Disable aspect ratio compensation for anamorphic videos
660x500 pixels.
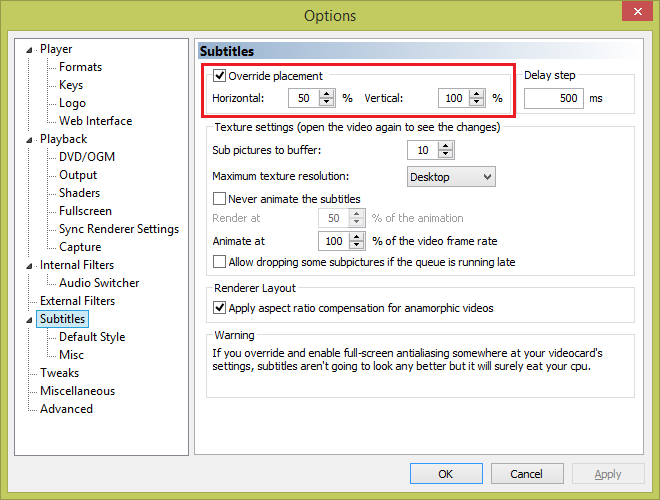click(220, 308)
